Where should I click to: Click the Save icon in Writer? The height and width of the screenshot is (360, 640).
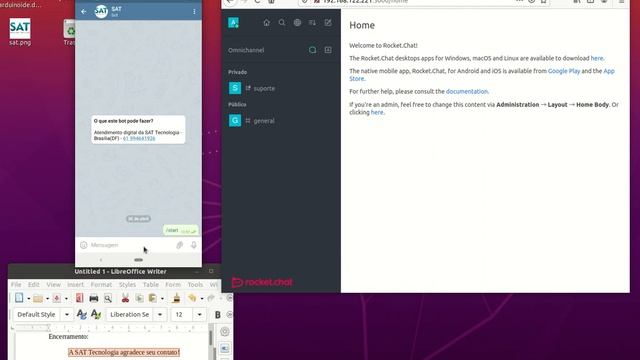tap(57, 298)
